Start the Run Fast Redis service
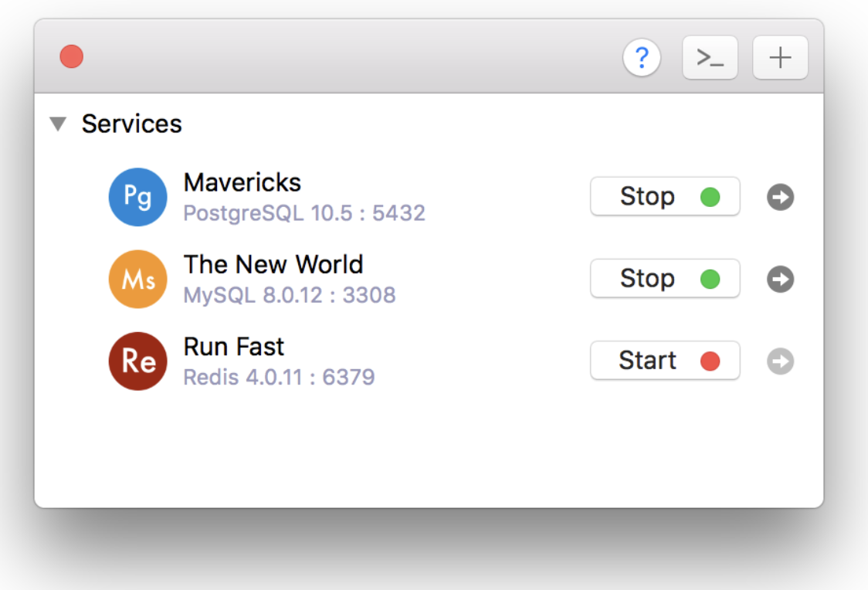Viewport: 868px width, 590px height. [x=665, y=361]
